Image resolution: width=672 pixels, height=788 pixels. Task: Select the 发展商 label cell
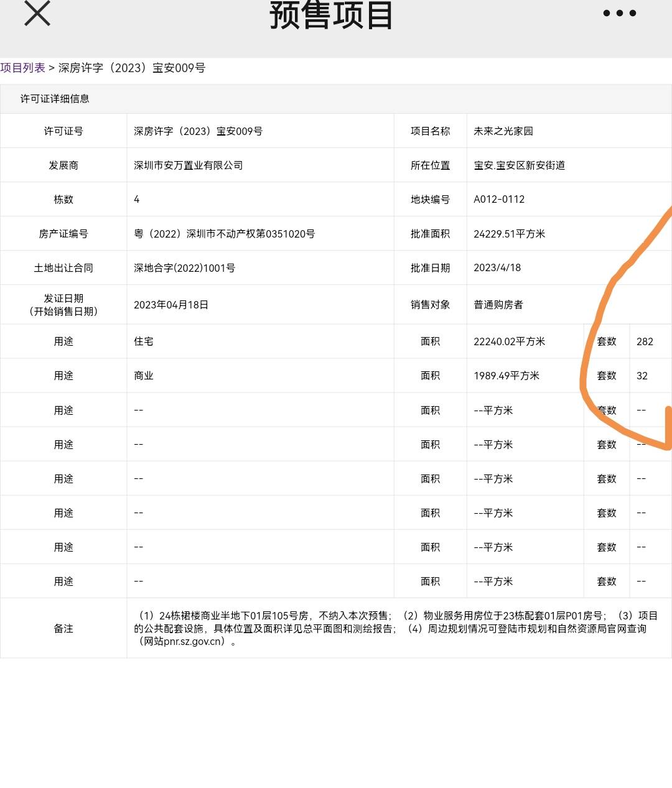[x=63, y=165]
